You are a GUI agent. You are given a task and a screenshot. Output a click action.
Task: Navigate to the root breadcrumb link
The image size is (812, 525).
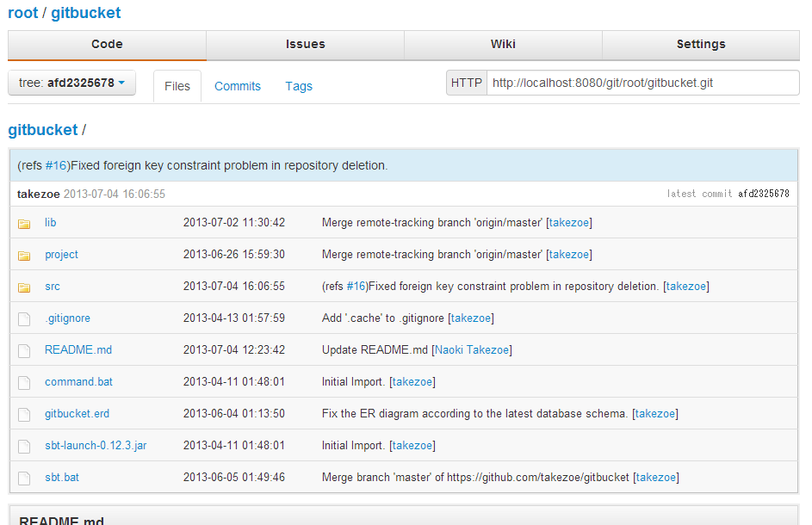point(22,12)
